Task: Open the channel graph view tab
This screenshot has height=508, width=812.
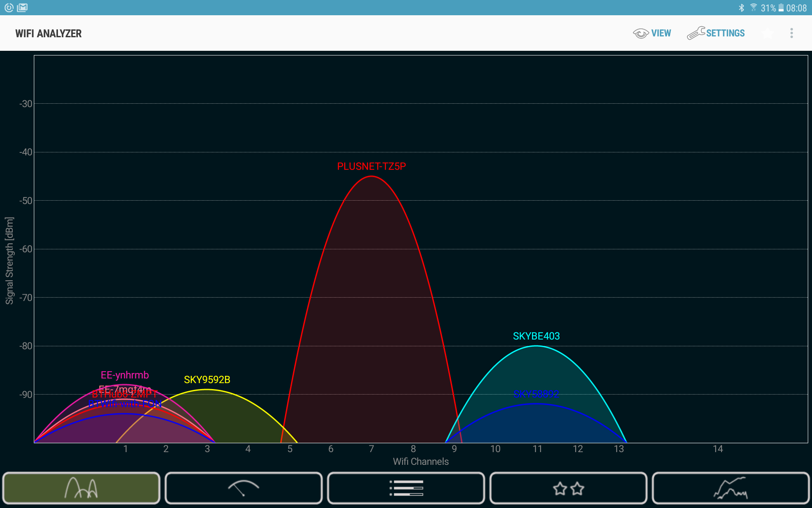Action: [x=81, y=488]
